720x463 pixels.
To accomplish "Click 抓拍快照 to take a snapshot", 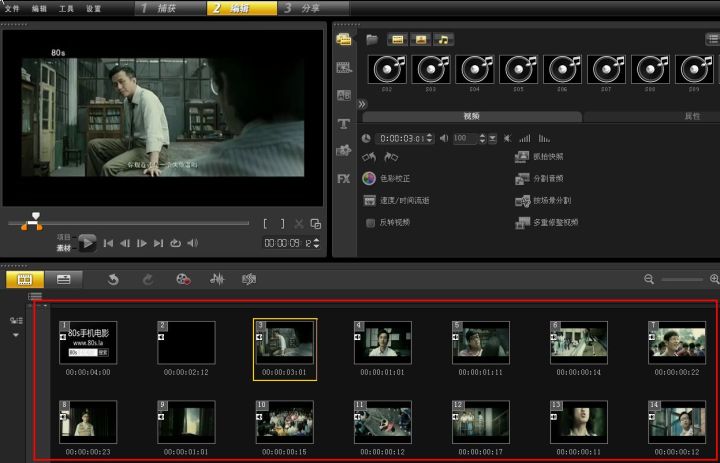I will click(x=539, y=157).
